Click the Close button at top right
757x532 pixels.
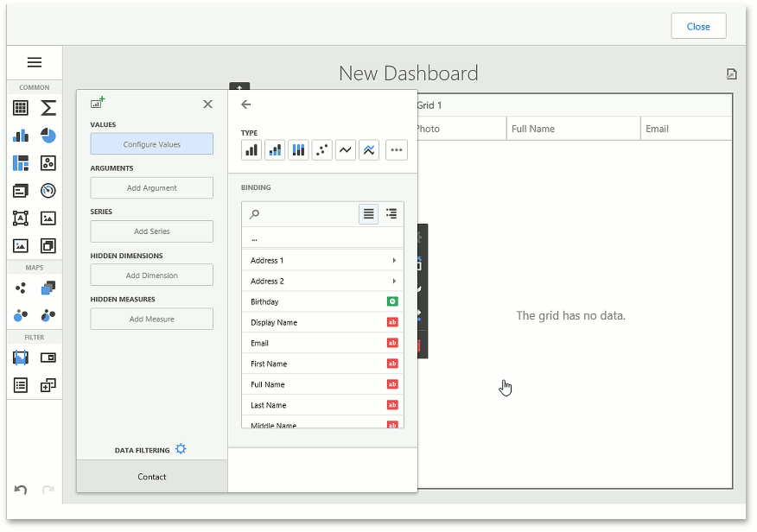(698, 27)
